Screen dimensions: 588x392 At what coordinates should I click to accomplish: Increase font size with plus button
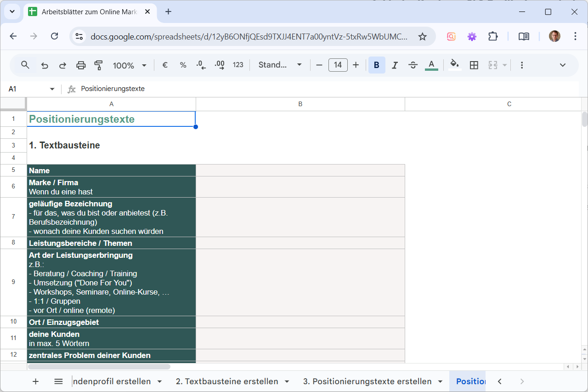point(356,65)
